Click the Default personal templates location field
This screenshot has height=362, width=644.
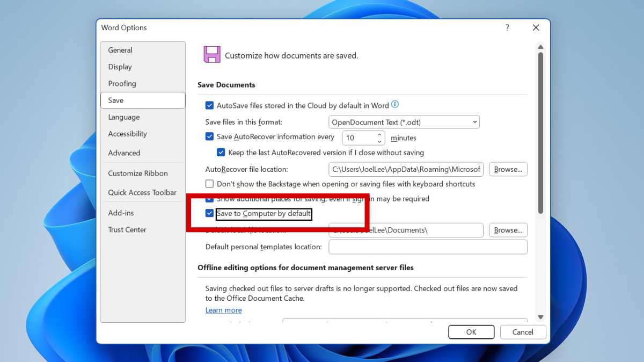pyautogui.click(x=428, y=247)
